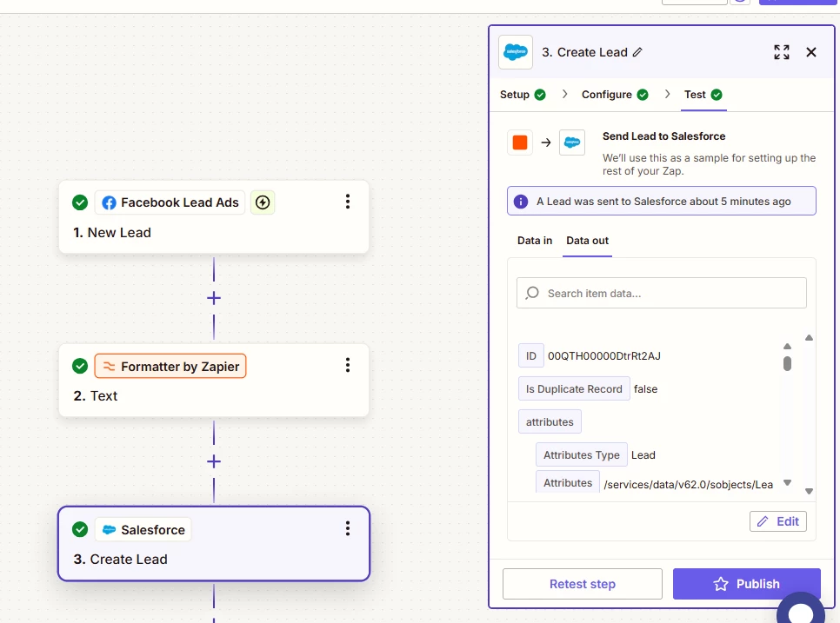Publish the Zap
The height and width of the screenshot is (623, 840).
[747, 584]
